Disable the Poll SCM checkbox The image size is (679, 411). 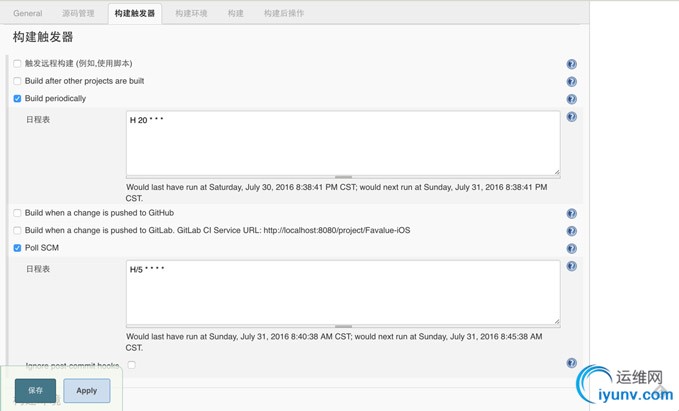[17, 248]
